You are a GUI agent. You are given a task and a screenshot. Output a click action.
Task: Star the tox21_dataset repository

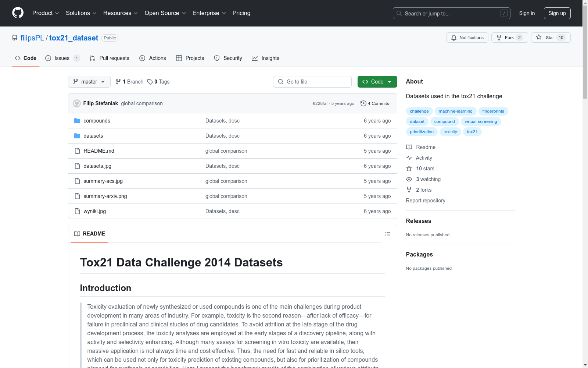point(551,38)
